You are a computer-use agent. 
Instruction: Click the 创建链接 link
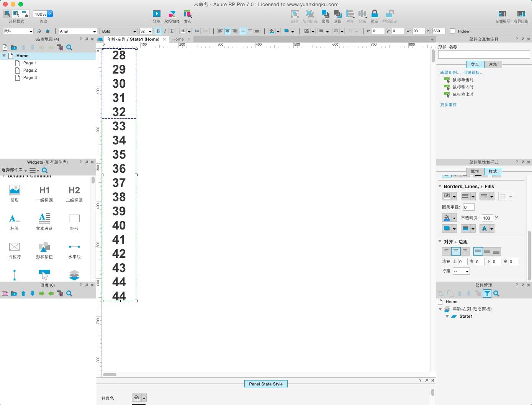[473, 72]
